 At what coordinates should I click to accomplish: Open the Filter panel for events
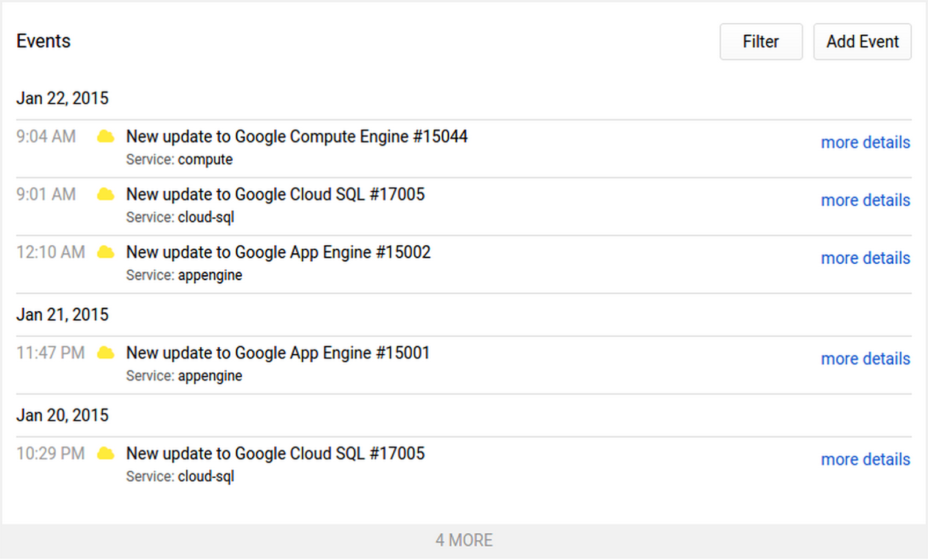pos(760,41)
